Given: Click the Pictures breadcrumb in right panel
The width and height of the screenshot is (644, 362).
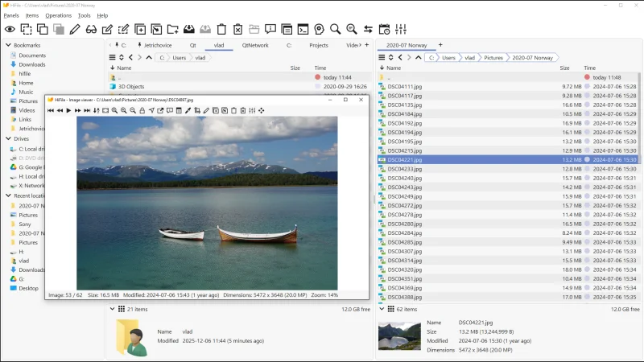Looking at the screenshot, I should (493, 58).
